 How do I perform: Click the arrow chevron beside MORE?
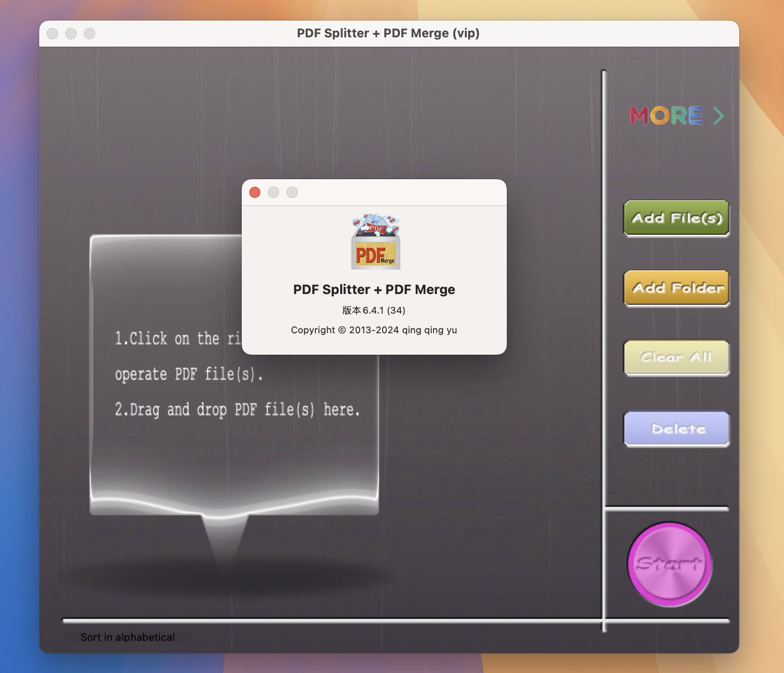(x=719, y=116)
